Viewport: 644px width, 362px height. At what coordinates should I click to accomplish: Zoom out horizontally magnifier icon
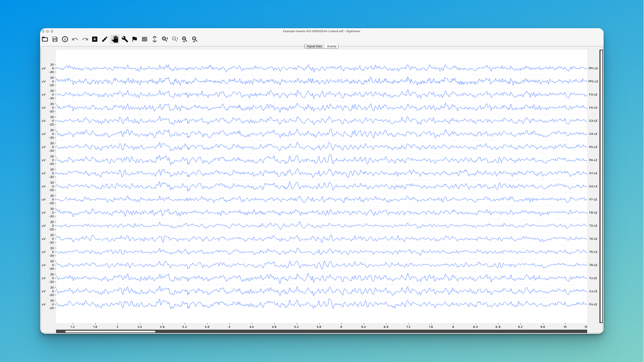click(x=195, y=39)
